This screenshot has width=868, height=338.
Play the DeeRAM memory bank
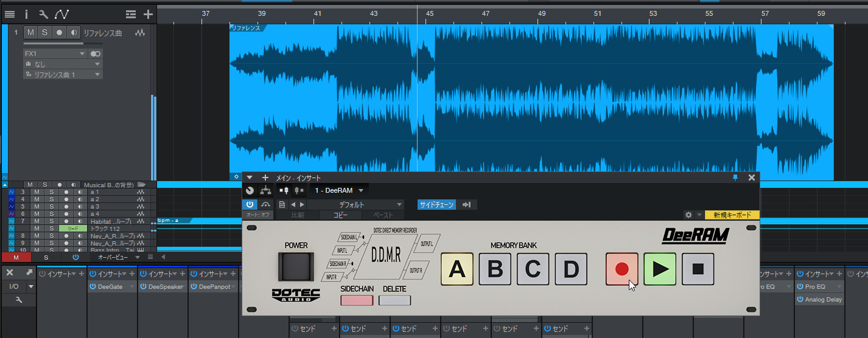[x=660, y=269]
